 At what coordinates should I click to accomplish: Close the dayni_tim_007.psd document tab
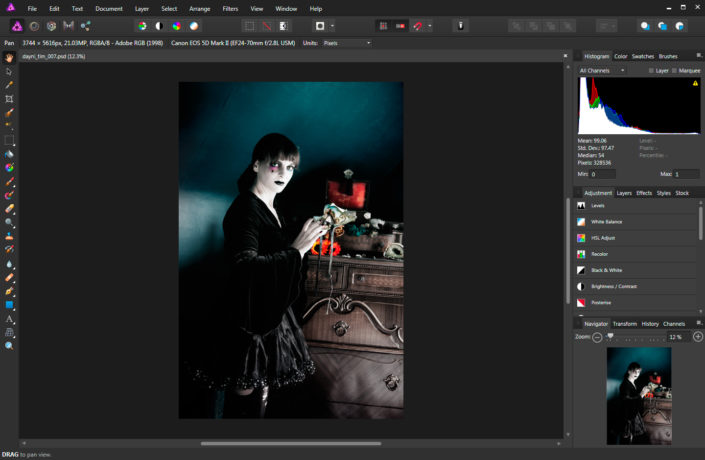[565, 56]
